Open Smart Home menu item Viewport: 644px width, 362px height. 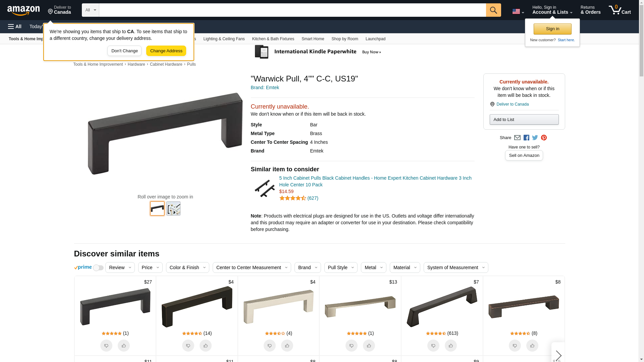(x=313, y=39)
